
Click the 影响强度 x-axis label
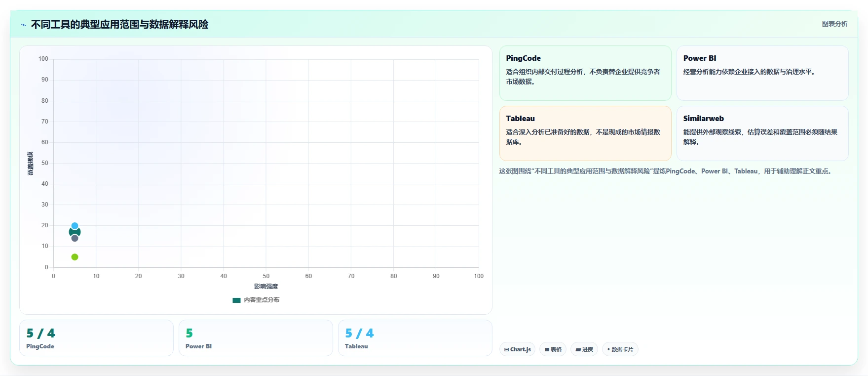tap(266, 287)
